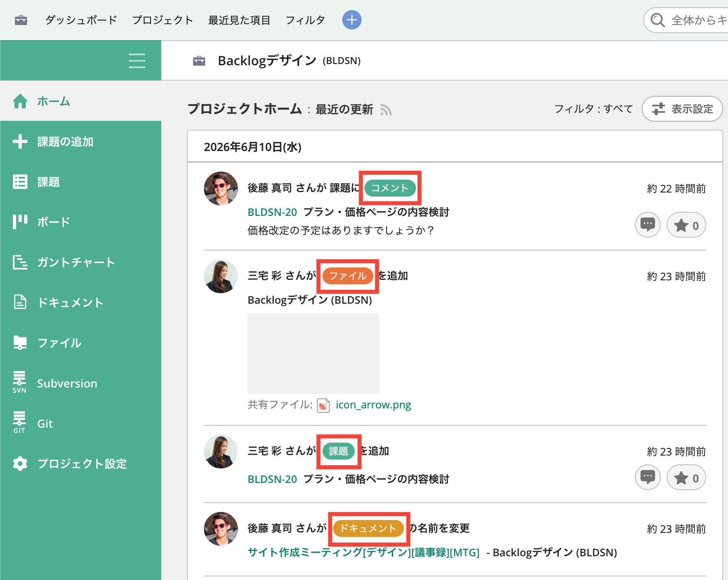
Task: Click the 価格改定の予定はありますでしょうか？ comment text
Action: (x=341, y=230)
